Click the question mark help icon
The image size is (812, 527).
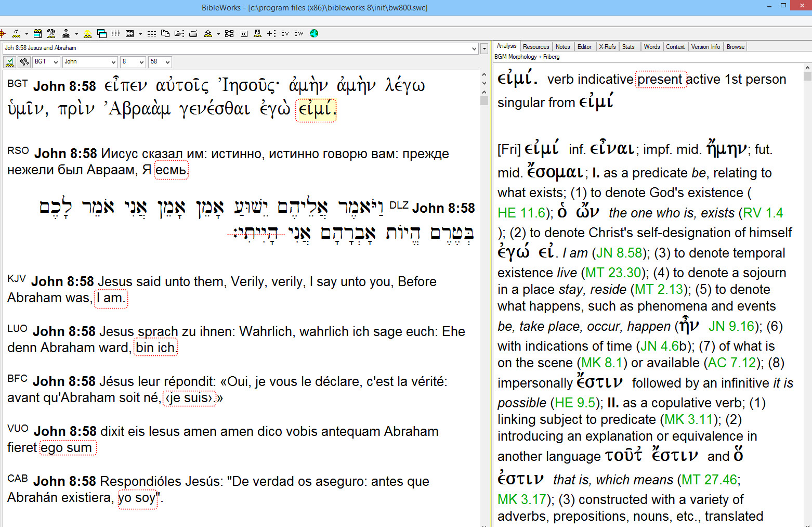tap(66, 34)
